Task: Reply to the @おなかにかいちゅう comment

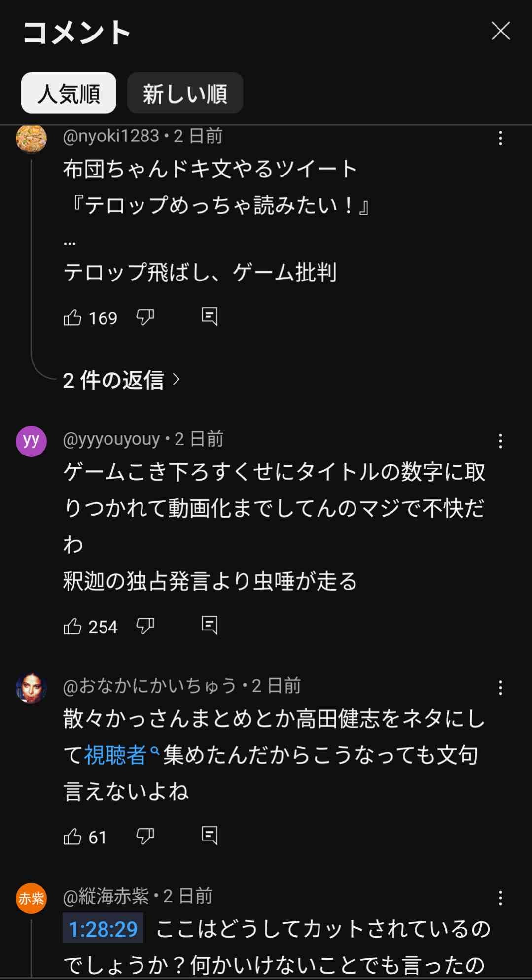Action: tap(210, 836)
